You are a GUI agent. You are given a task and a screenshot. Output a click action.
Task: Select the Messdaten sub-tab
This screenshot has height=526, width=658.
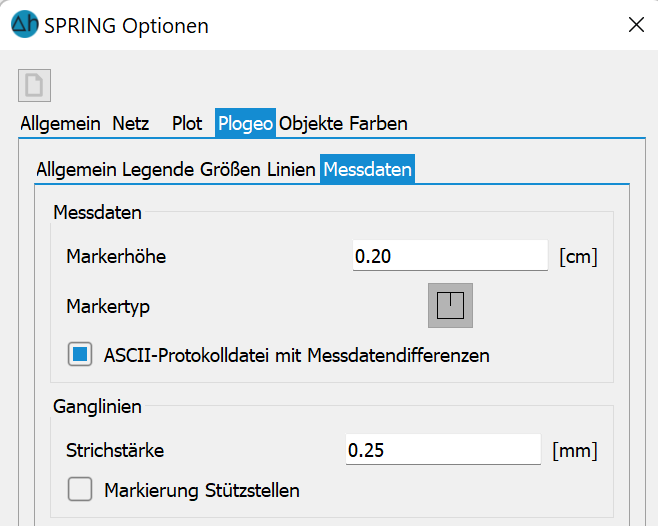(368, 169)
